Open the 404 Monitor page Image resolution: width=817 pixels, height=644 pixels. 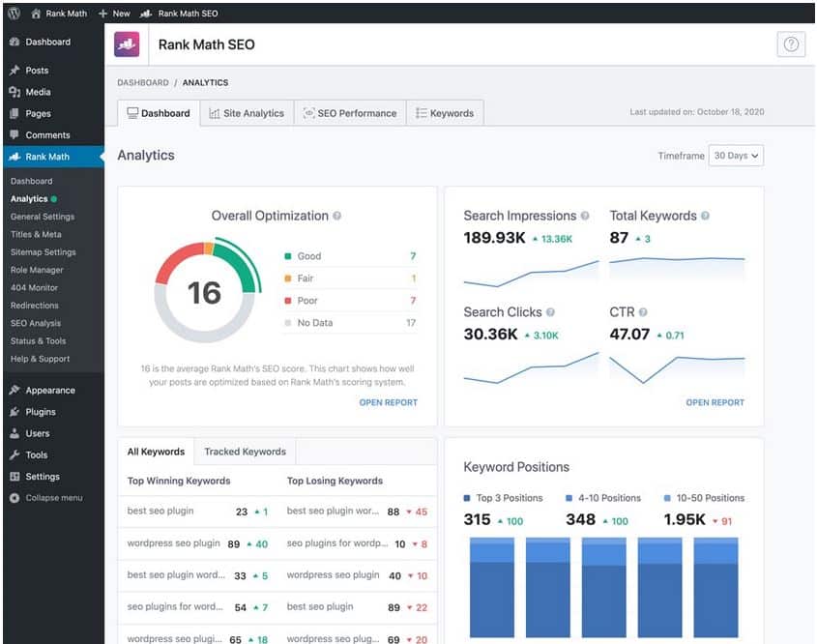35,287
